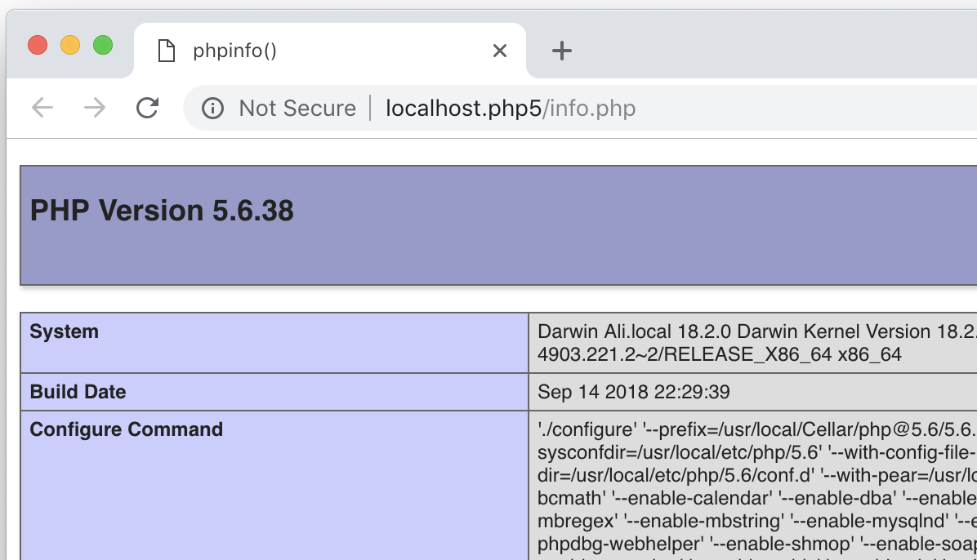Click the page favicon in the tab
Image resolution: width=977 pixels, height=560 pixels.
point(167,51)
